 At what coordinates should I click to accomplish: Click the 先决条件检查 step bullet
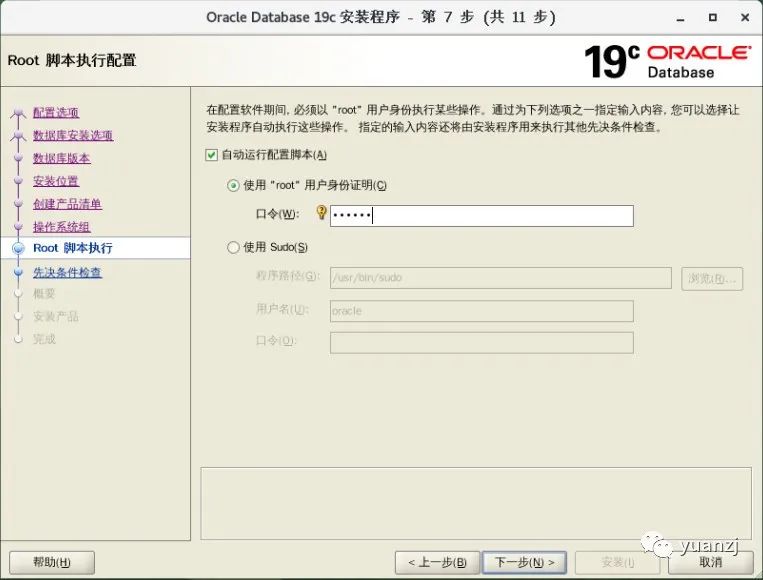click(x=18, y=272)
